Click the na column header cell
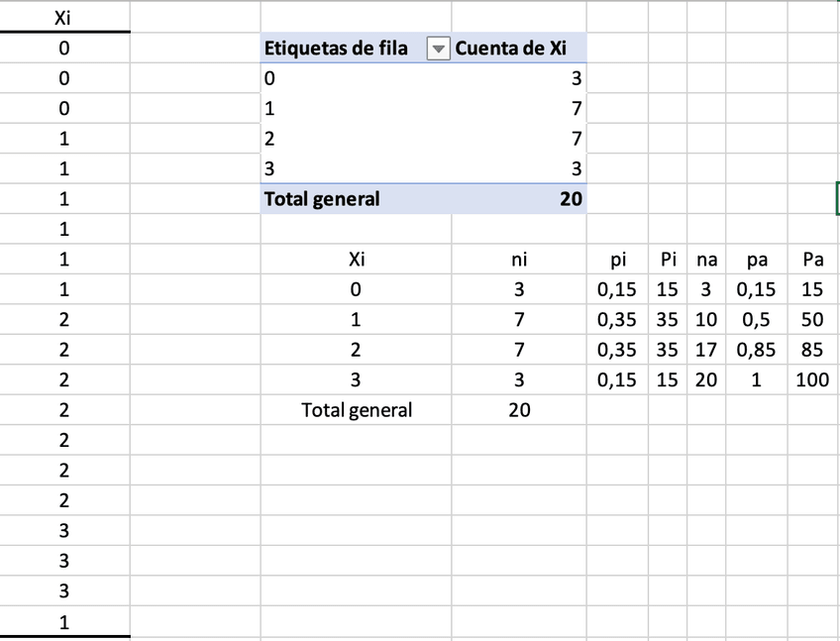 click(x=706, y=260)
